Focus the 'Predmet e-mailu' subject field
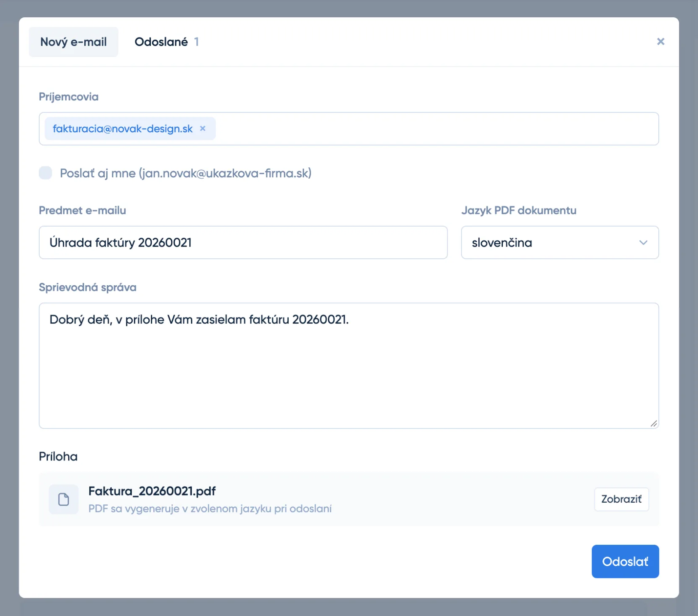 243,242
